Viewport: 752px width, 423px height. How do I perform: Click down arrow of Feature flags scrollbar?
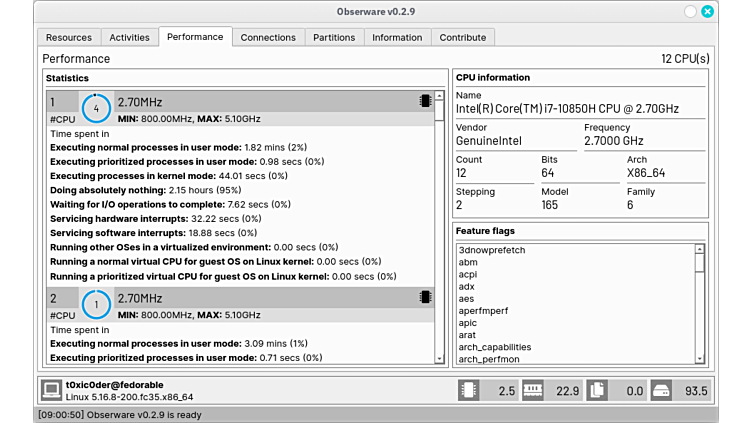click(700, 359)
